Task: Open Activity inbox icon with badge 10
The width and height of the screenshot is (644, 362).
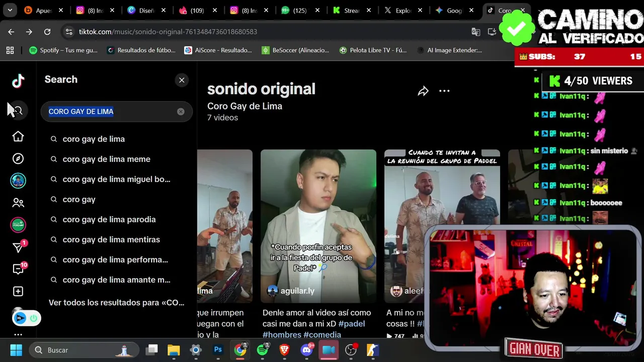Action: [x=19, y=268]
